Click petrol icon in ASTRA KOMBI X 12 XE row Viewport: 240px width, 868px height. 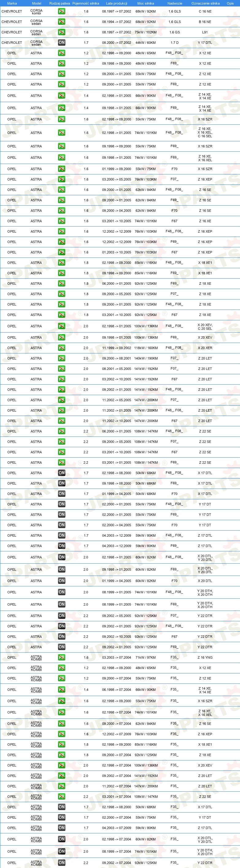click(x=61, y=668)
